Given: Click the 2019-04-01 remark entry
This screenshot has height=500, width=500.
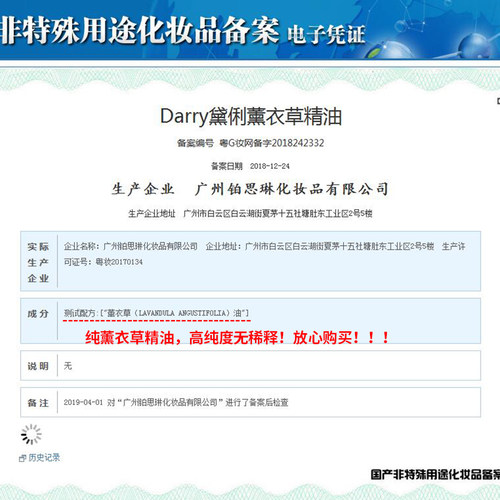Looking at the screenshot, I should point(176,402).
